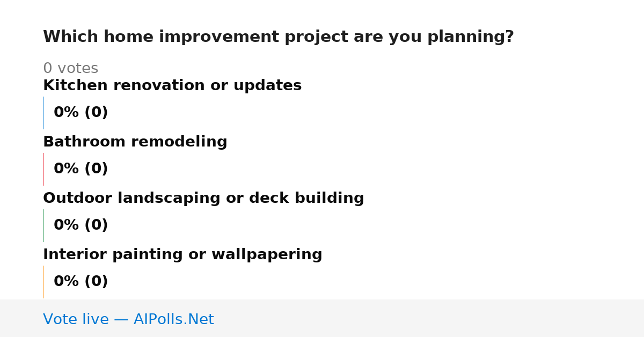Click the Vote live — AIPolls.Net link
644x337 pixels.
click(x=128, y=319)
